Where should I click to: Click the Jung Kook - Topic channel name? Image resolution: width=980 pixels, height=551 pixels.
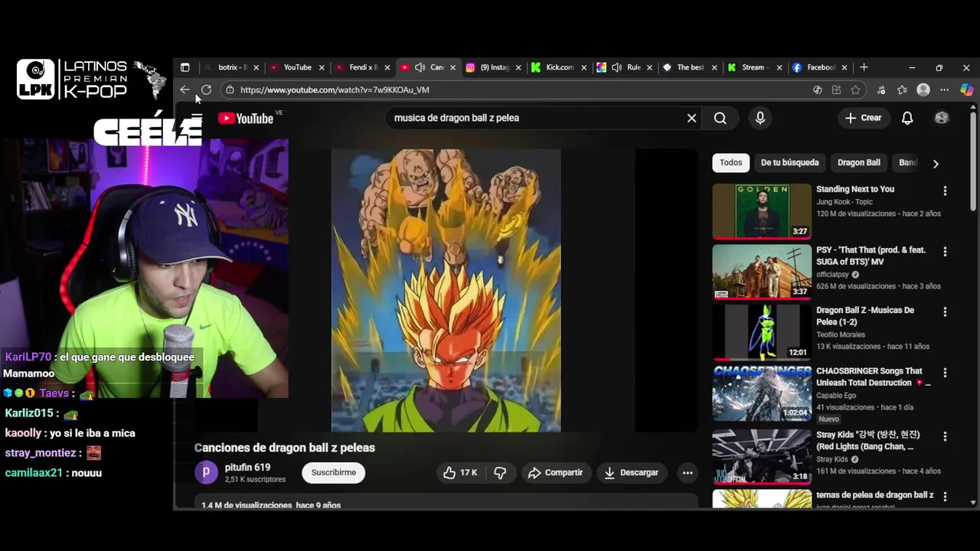tap(844, 202)
